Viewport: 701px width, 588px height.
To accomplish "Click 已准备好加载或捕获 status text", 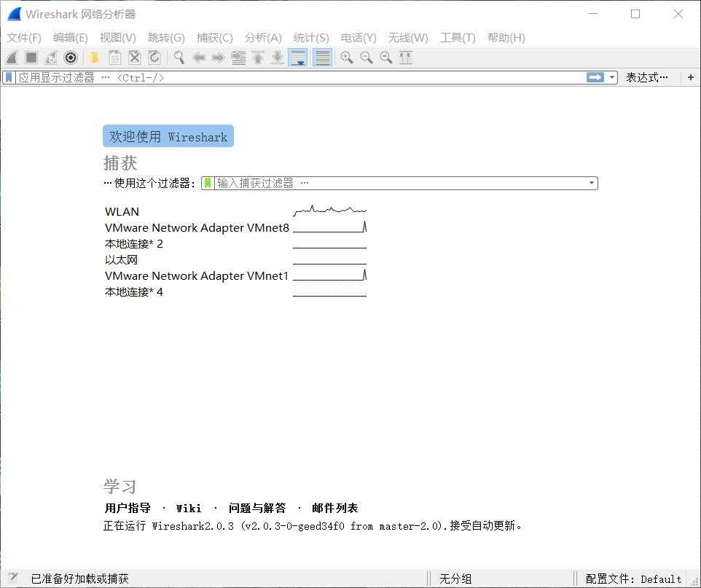I will click(79, 579).
